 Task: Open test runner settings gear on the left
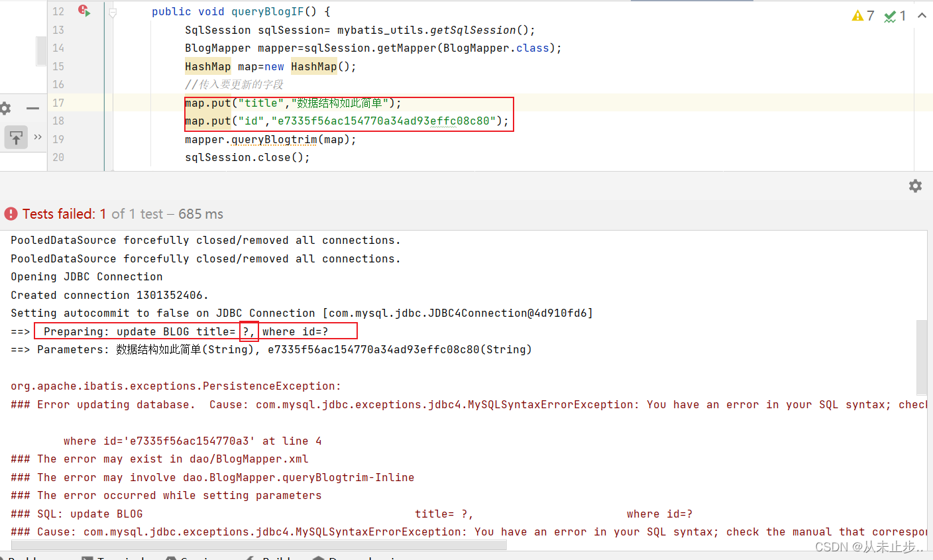point(5,108)
